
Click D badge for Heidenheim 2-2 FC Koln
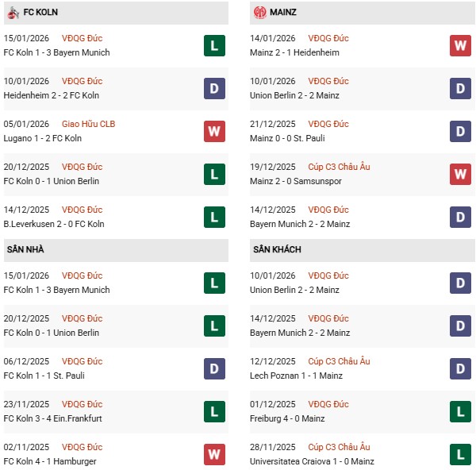(x=214, y=88)
